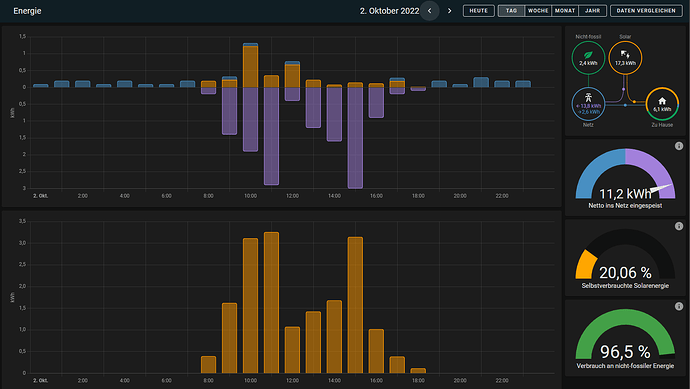Click the 17,3 kWh solar value

(625, 63)
